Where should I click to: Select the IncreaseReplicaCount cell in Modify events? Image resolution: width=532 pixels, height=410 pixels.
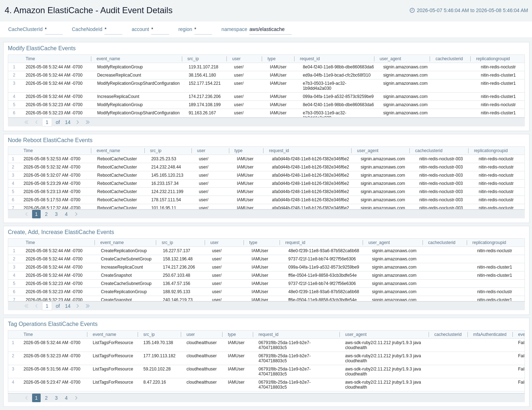118,97
